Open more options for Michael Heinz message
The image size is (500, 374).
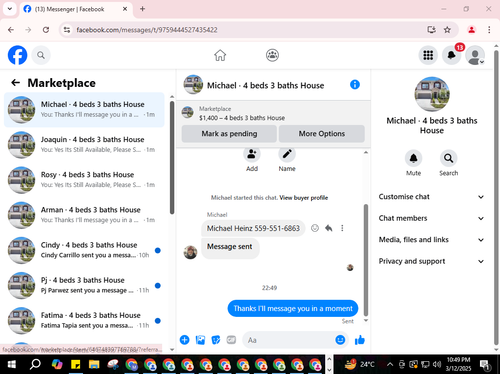(342, 228)
